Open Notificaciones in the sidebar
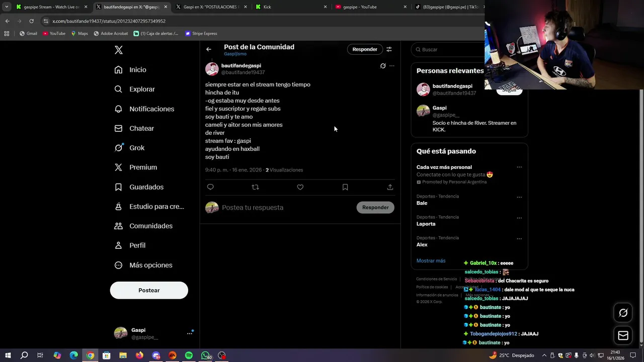The image size is (644, 362). 144,109
